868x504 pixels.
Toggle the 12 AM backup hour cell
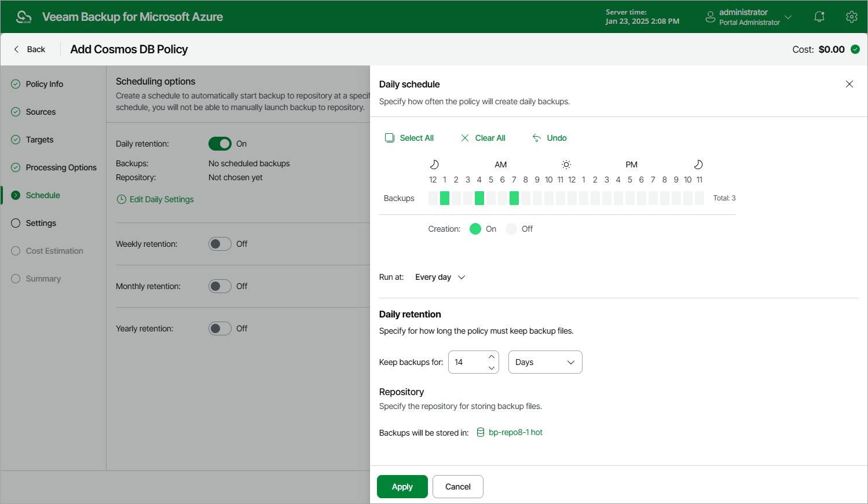pyautogui.click(x=433, y=198)
